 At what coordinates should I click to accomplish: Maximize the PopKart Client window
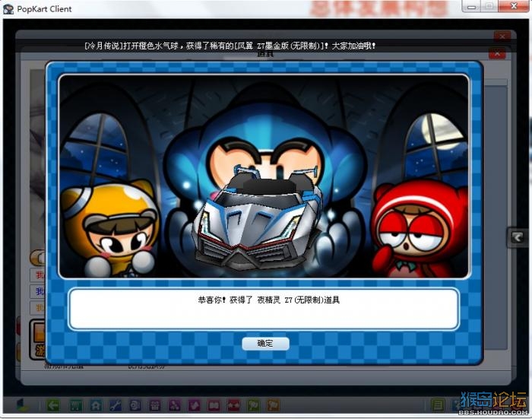coord(489,6)
